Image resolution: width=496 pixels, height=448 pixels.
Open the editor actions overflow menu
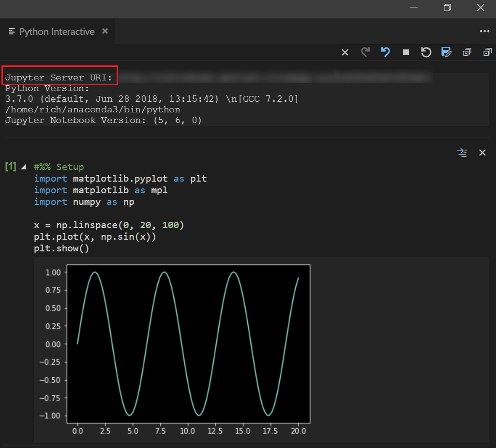tap(485, 31)
